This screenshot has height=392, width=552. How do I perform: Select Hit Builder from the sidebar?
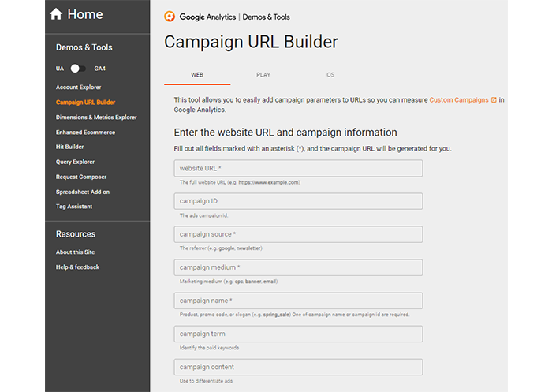[69, 147]
